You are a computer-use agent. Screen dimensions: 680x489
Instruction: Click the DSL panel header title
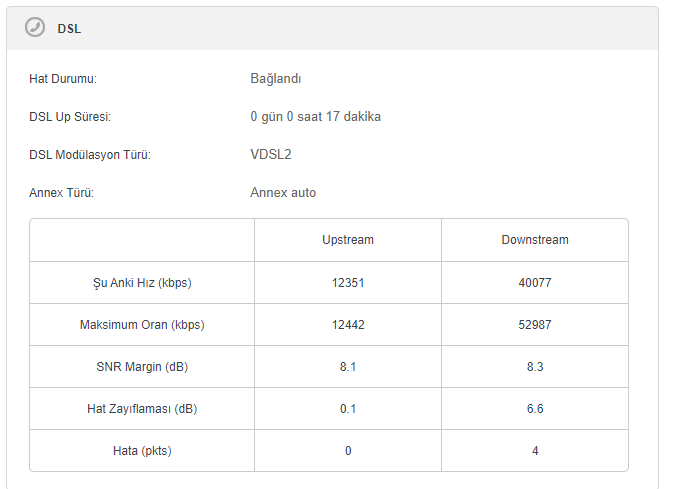pos(69,29)
